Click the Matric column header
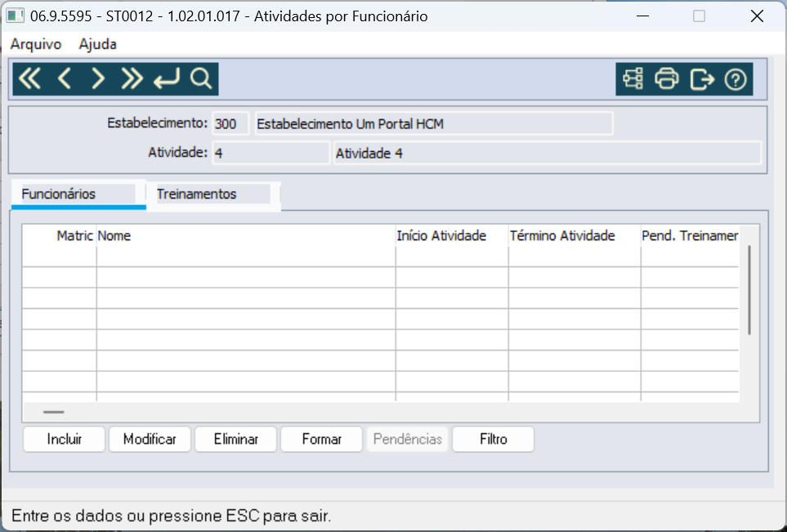The image size is (787, 532). 59,236
